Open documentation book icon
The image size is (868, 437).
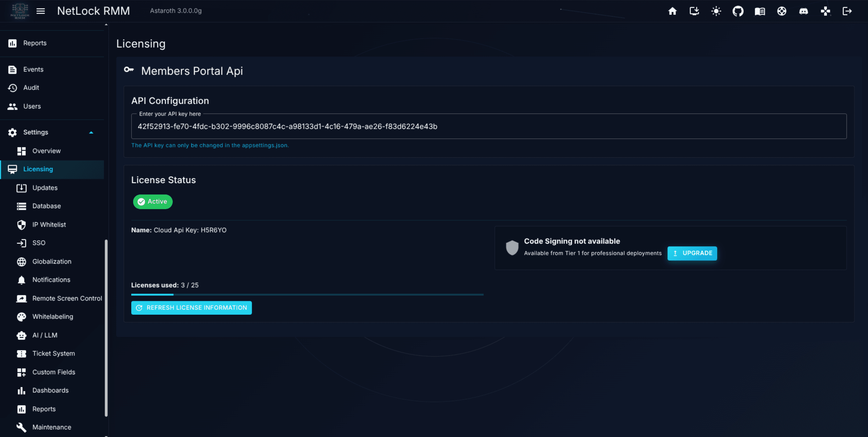pyautogui.click(x=760, y=12)
